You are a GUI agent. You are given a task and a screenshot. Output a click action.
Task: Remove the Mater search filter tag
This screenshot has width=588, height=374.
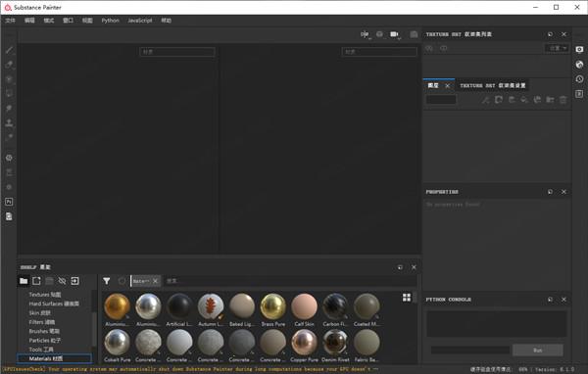(155, 281)
